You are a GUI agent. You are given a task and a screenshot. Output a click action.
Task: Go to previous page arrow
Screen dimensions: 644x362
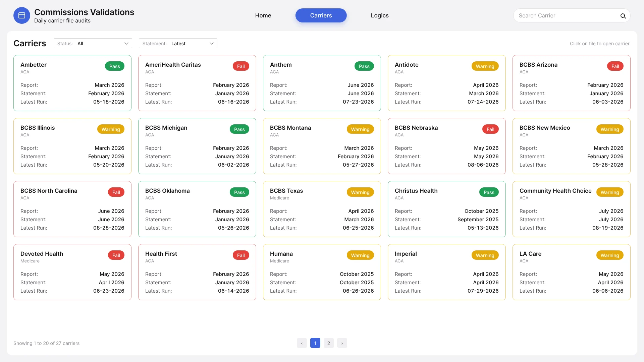point(302,343)
